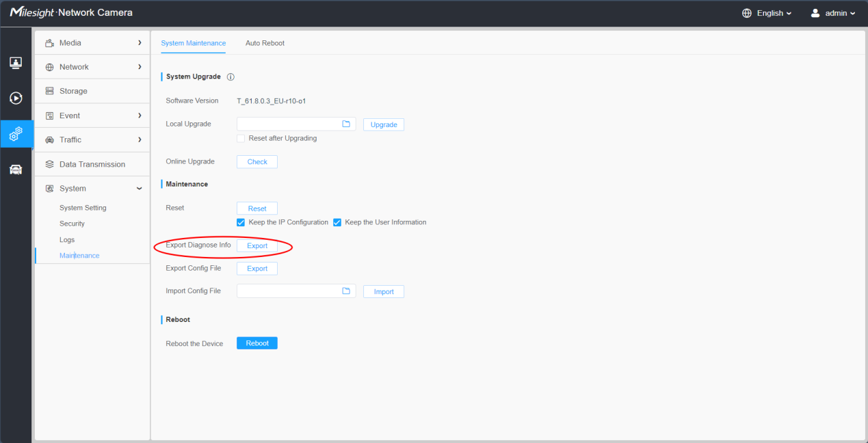Image resolution: width=868 pixels, height=443 pixels.
Task: Click the folder icon in Local Upgrade field
Action: [x=346, y=124]
